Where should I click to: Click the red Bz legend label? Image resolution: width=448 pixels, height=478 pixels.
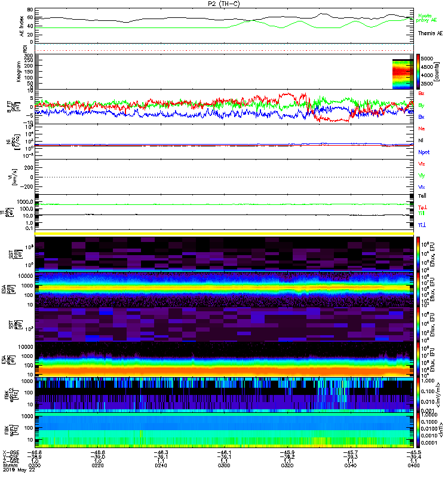(x=421, y=93)
